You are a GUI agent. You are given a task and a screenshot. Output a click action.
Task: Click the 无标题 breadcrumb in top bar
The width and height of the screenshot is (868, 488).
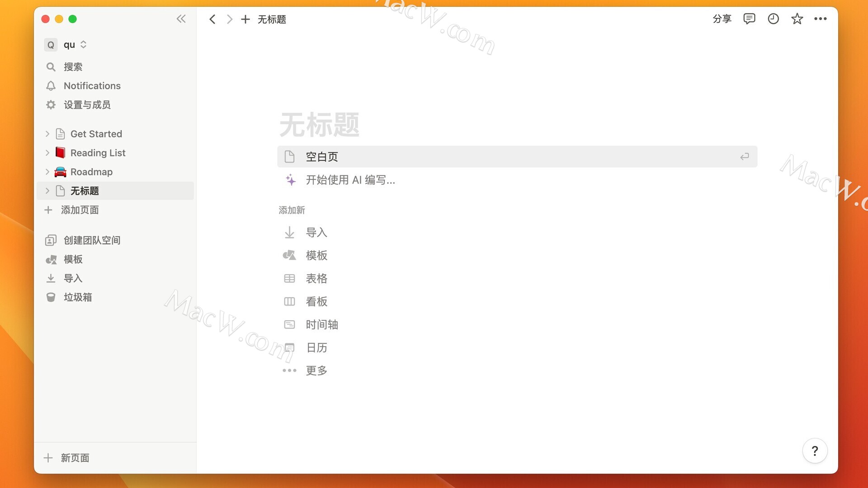coord(272,19)
